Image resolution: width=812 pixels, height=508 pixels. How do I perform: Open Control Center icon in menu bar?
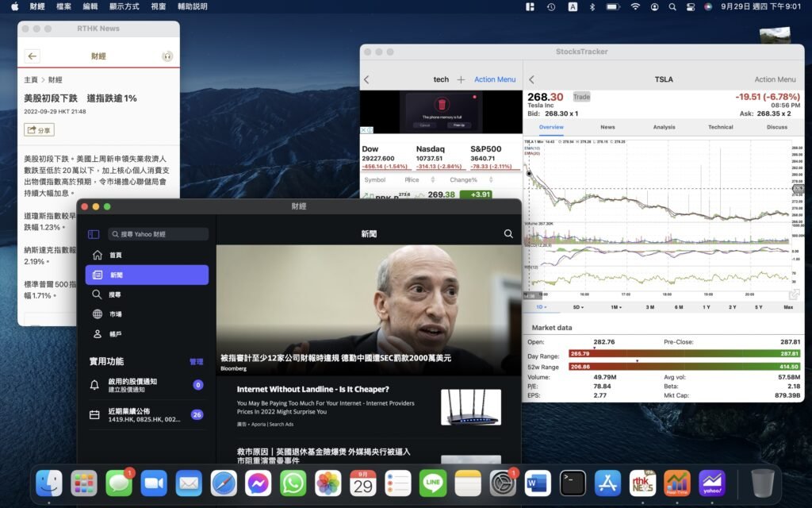691,6
